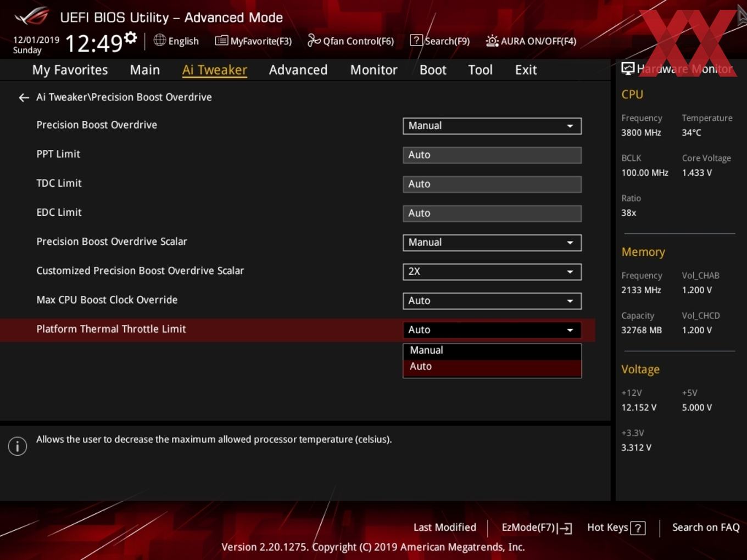Click the ROG logo icon
The height and width of the screenshot is (560, 747).
click(x=32, y=16)
